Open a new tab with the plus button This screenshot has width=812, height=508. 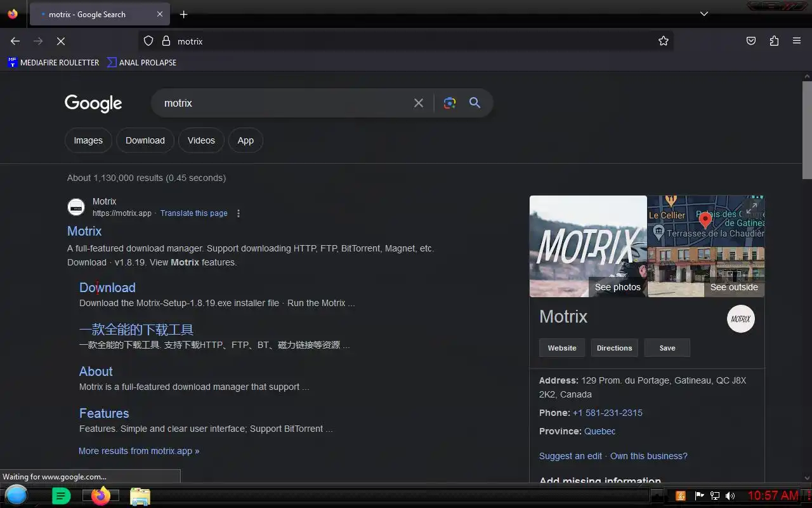pyautogui.click(x=183, y=14)
